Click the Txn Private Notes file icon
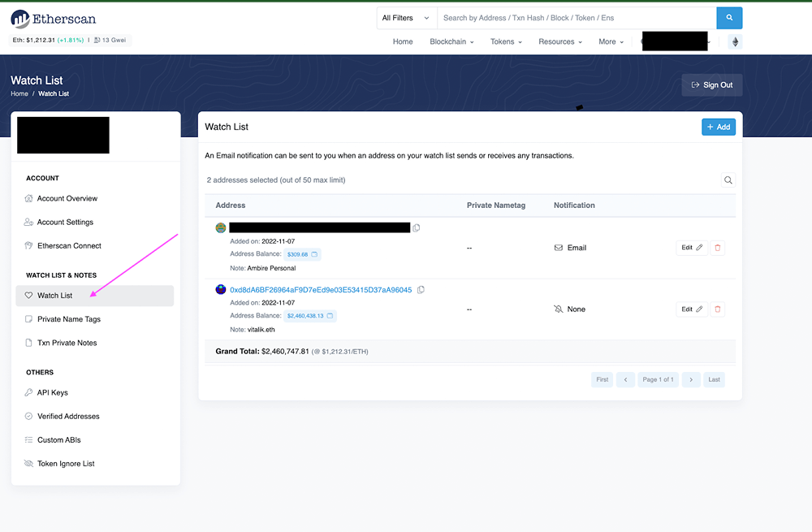Image resolution: width=812 pixels, height=532 pixels. click(x=28, y=343)
